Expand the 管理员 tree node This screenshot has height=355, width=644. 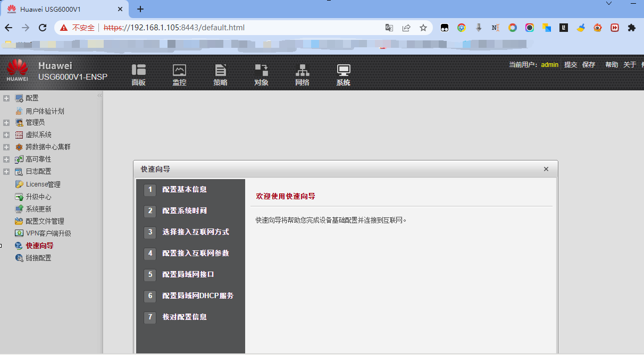(x=5, y=122)
